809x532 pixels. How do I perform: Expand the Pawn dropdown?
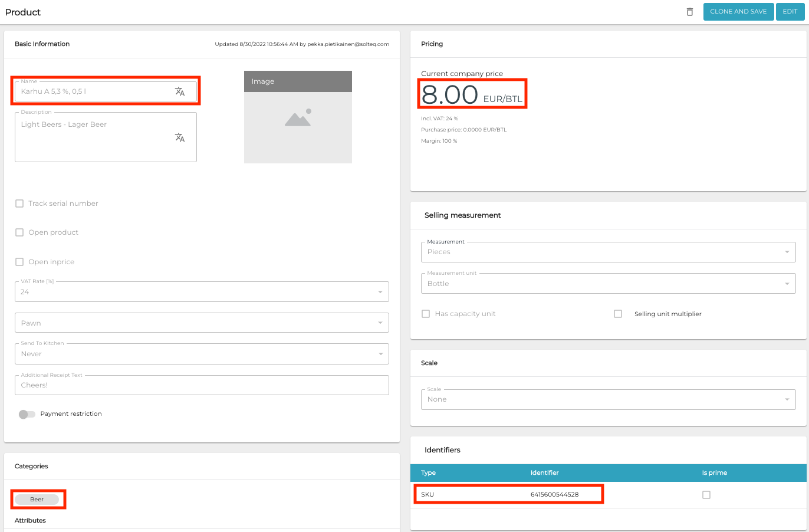tap(202, 323)
